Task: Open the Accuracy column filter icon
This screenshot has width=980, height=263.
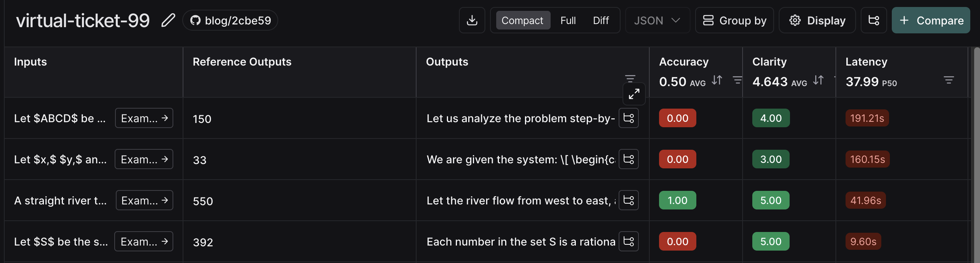Action: tap(737, 80)
